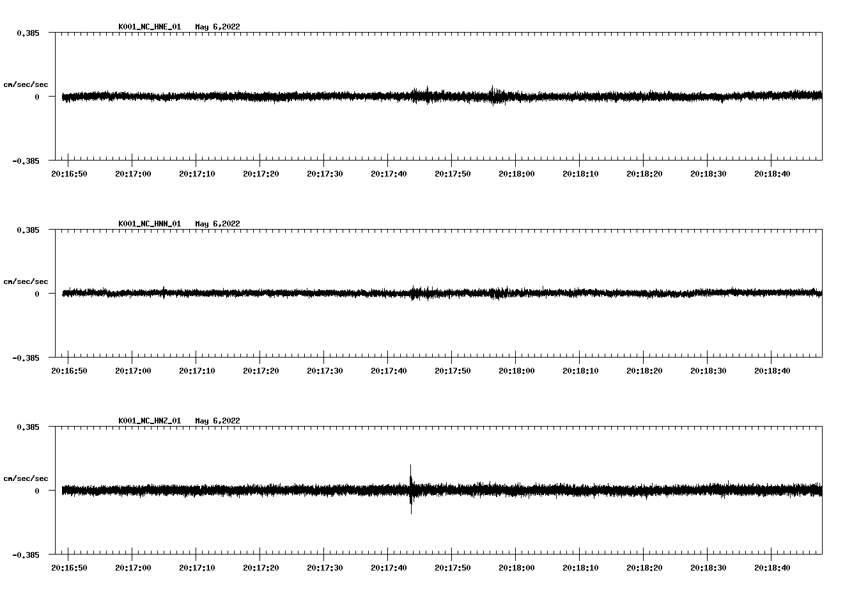Screen dimensions: 868x591
Task: Click the -0.385 lower limit on HNE axis
Action: (26, 161)
